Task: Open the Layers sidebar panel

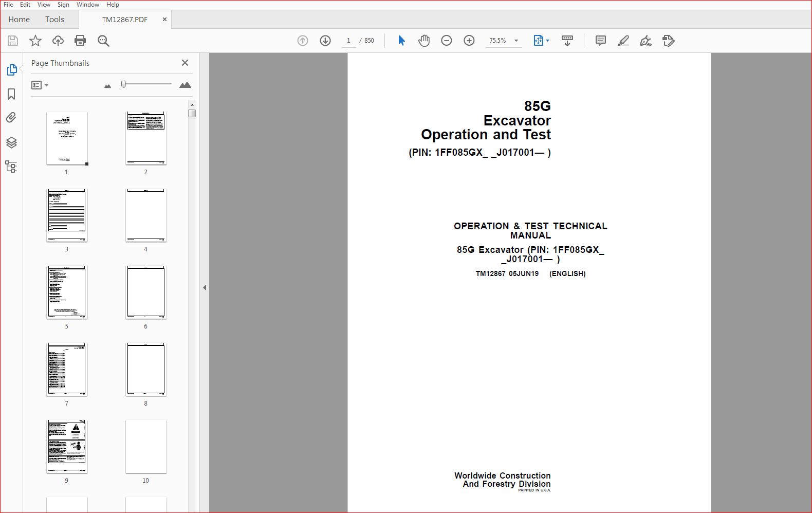Action: [x=11, y=142]
